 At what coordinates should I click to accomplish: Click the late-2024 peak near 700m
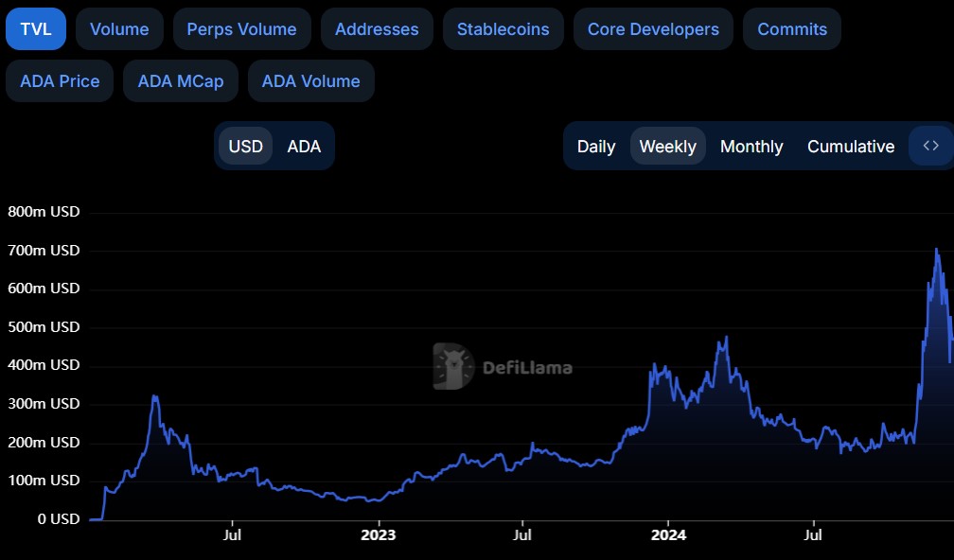pos(936,250)
